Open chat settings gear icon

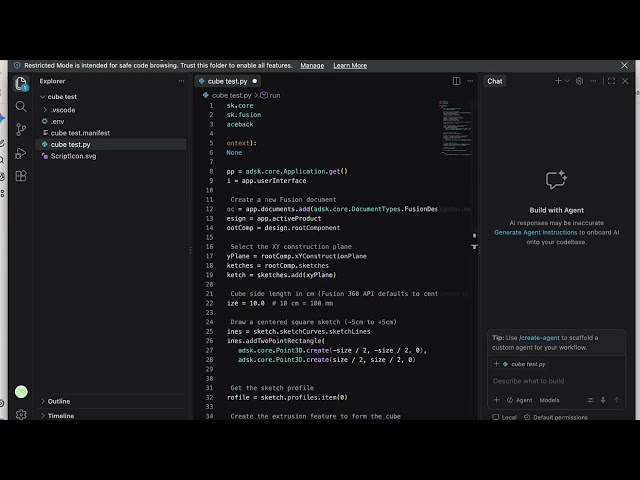579,81
